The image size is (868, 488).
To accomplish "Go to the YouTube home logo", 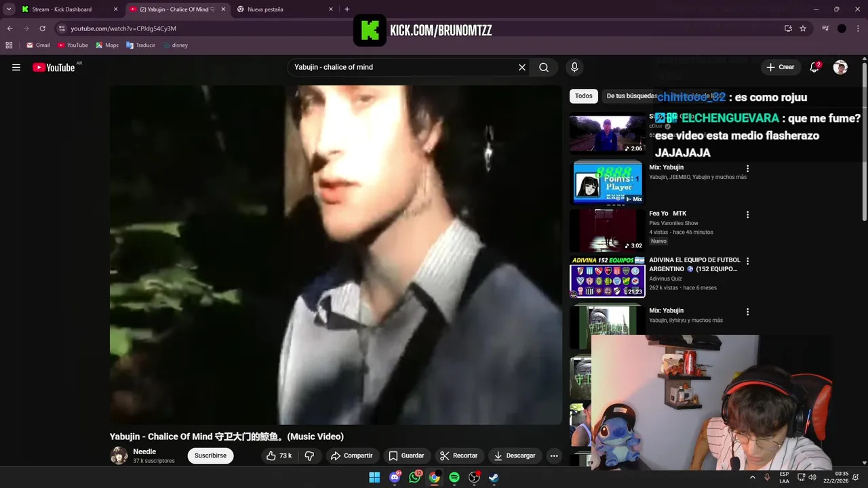I will point(54,67).
